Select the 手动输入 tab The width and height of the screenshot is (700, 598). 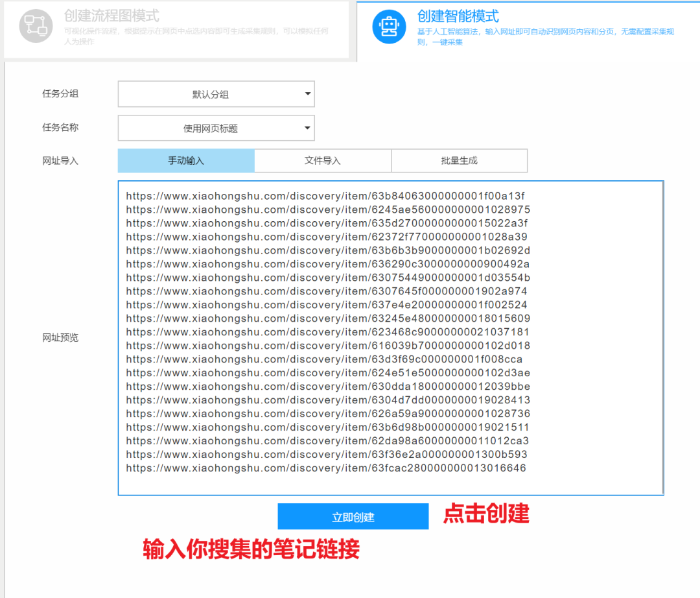click(186, 160)
